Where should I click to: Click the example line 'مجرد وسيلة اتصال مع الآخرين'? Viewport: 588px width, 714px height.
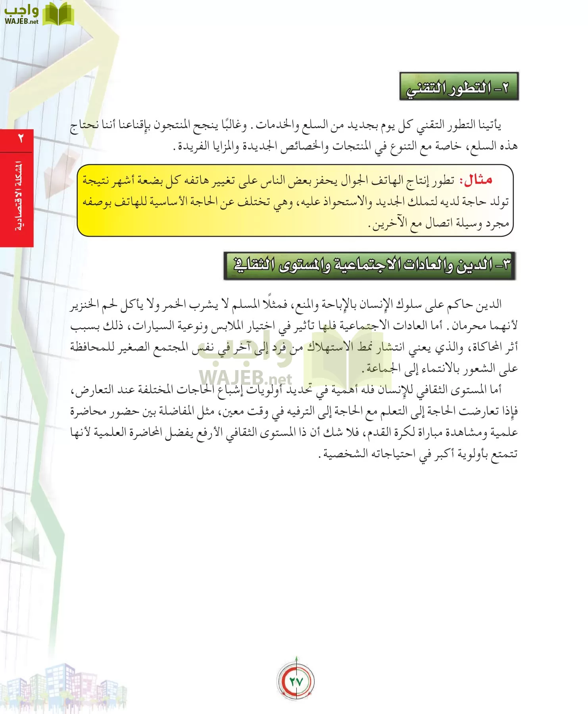(x=439, y=223)
